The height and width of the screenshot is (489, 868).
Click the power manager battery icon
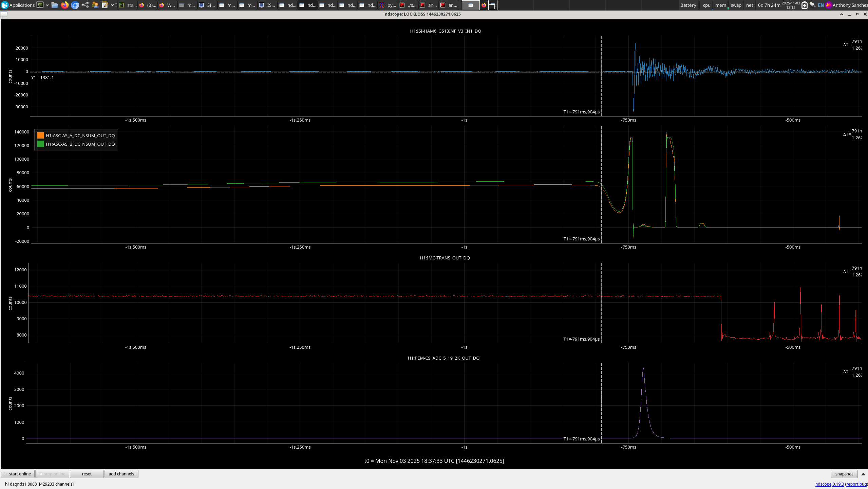804,5
